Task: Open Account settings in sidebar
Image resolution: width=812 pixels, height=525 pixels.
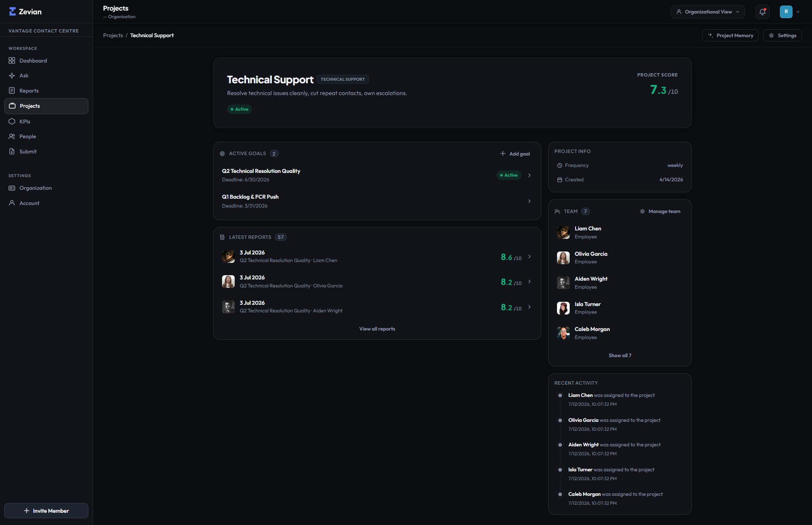Action: 46,203
